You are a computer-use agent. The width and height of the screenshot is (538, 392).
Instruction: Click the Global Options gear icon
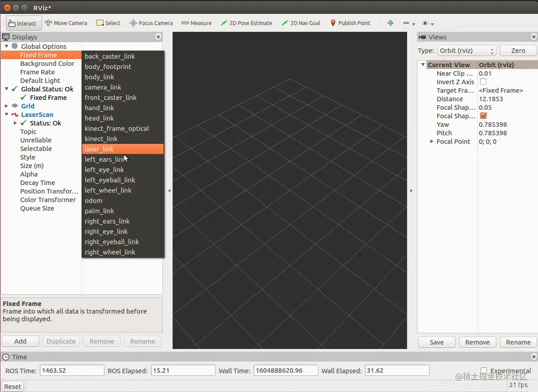tap(15, 46)
